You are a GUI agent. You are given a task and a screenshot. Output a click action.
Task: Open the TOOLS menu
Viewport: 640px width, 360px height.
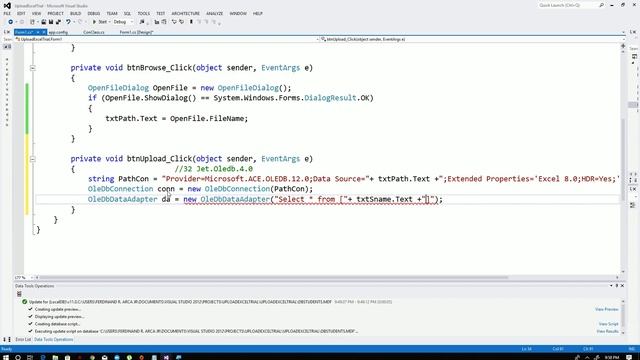point(144,13)
